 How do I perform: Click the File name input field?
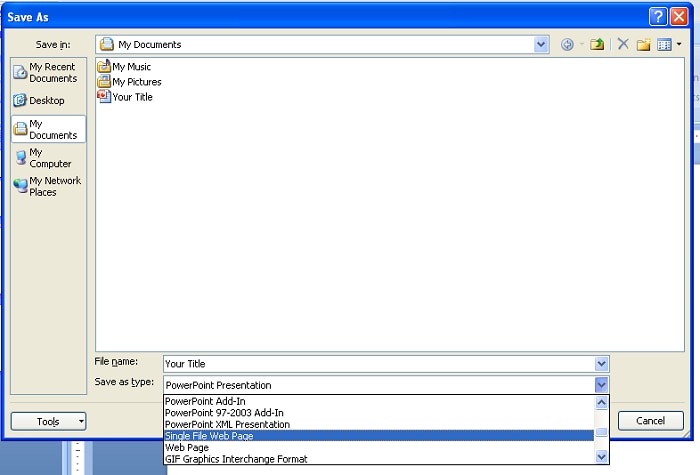pyautogui.click(x=379, y=364)
